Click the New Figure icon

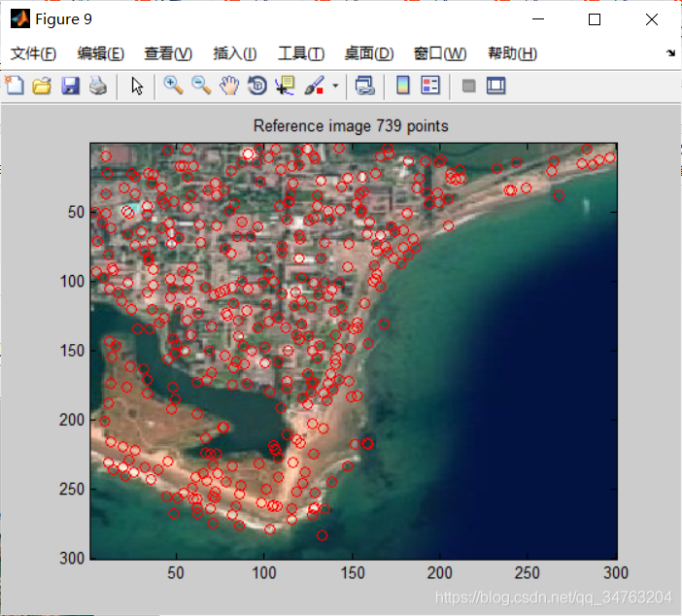15,86
